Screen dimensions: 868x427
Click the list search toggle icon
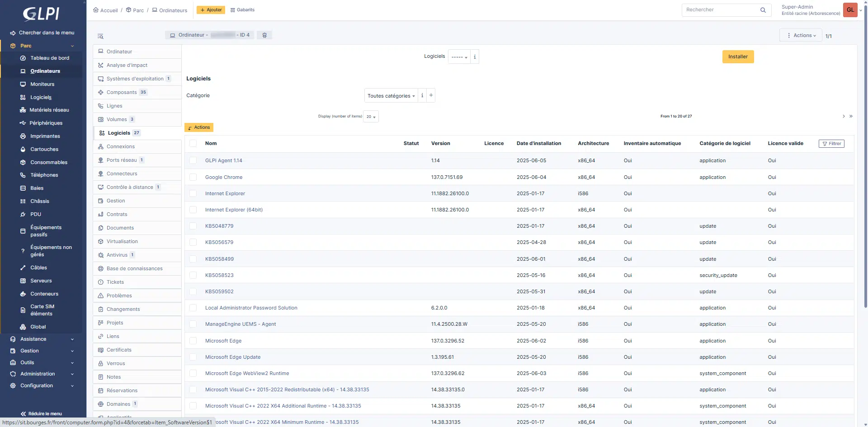click(x=100, y=36)
